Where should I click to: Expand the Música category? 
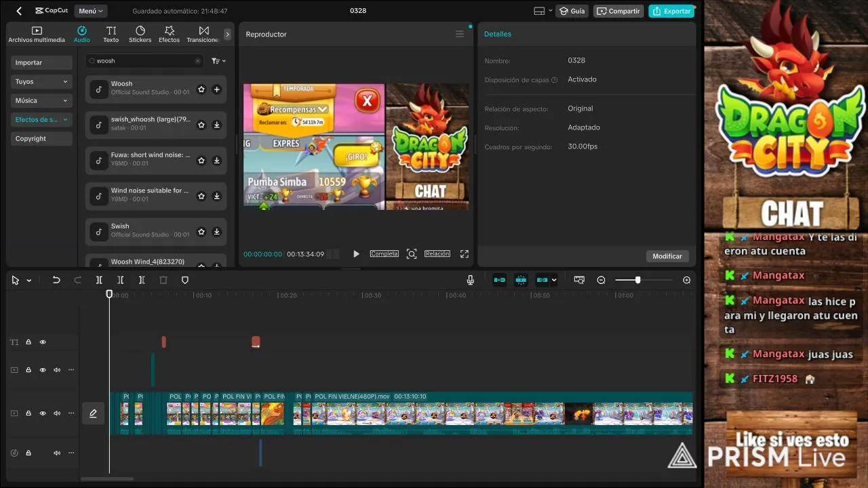(x=41, y=100)
